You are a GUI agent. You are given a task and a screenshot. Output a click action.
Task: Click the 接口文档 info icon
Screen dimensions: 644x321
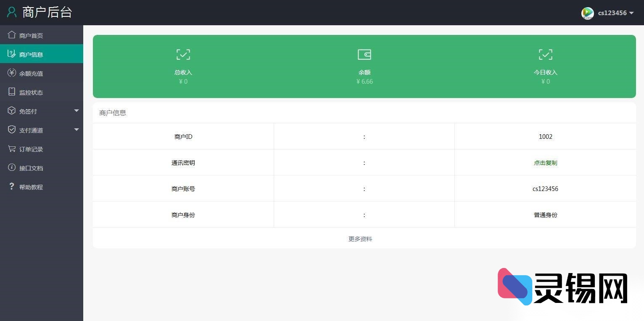12,168
